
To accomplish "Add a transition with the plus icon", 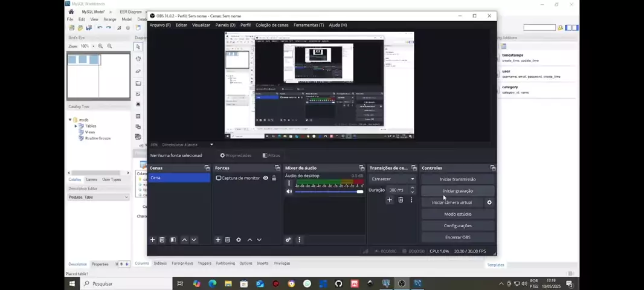I will [390, 200].
